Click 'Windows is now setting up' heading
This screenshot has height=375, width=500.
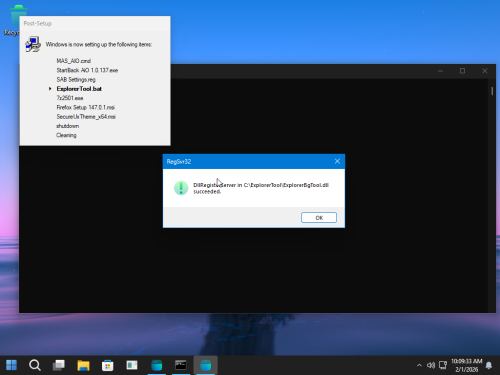pos(99,44)
